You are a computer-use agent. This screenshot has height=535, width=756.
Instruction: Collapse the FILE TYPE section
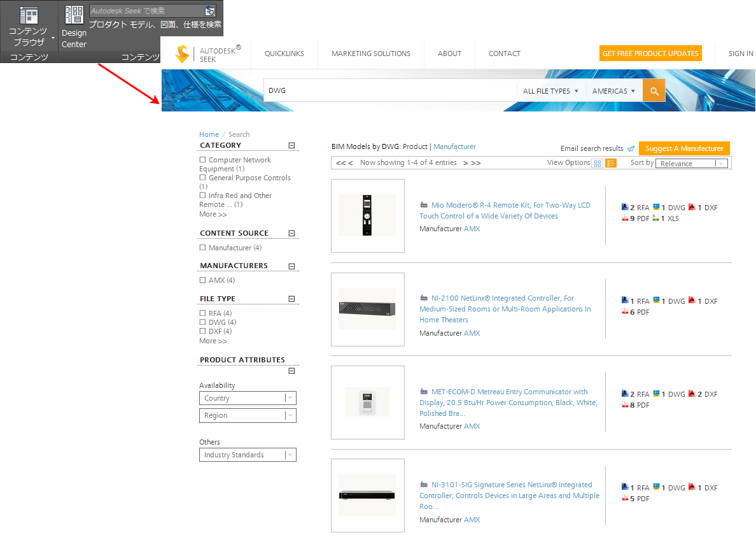tap(291, 299)
